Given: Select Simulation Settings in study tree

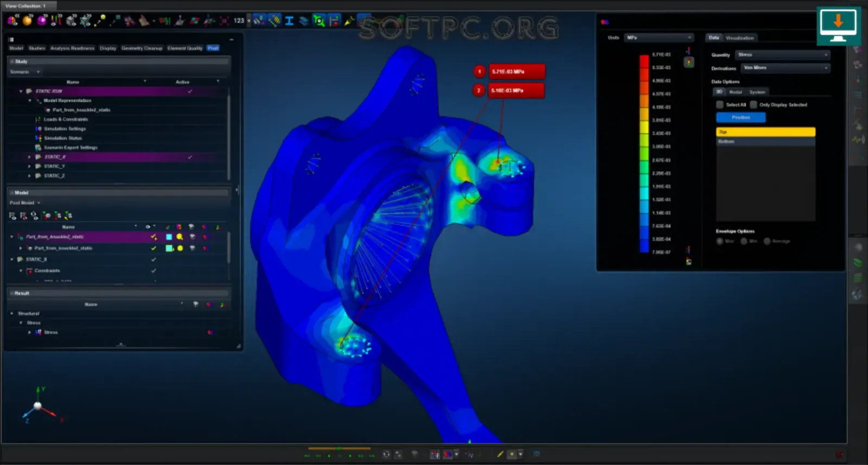Looking at the screenshot, I should pos(65,128).
